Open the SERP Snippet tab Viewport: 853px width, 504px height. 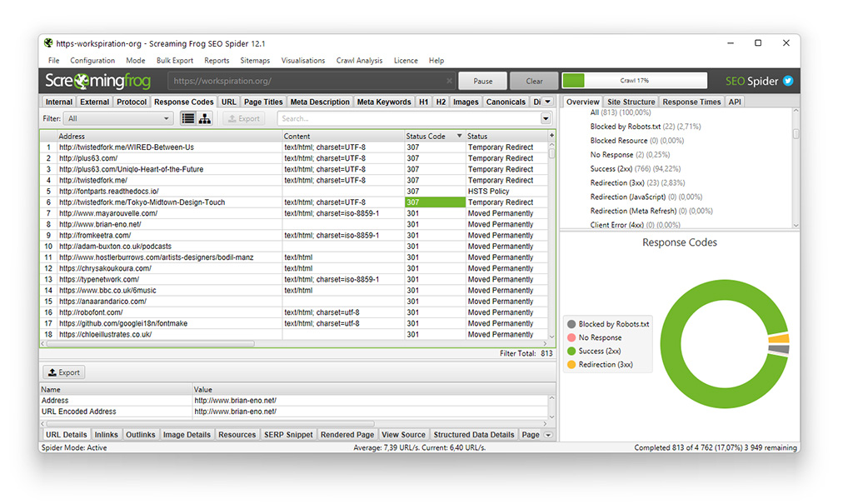(x=288, y=435)
